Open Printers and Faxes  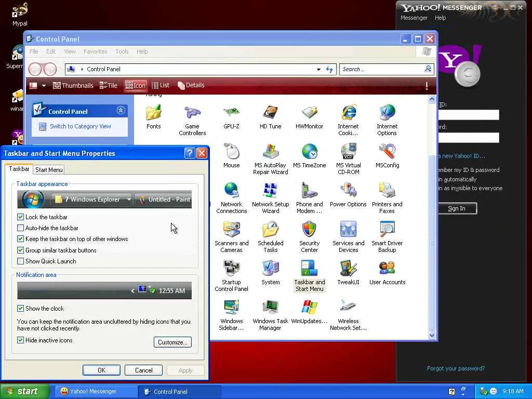[387, 198]
